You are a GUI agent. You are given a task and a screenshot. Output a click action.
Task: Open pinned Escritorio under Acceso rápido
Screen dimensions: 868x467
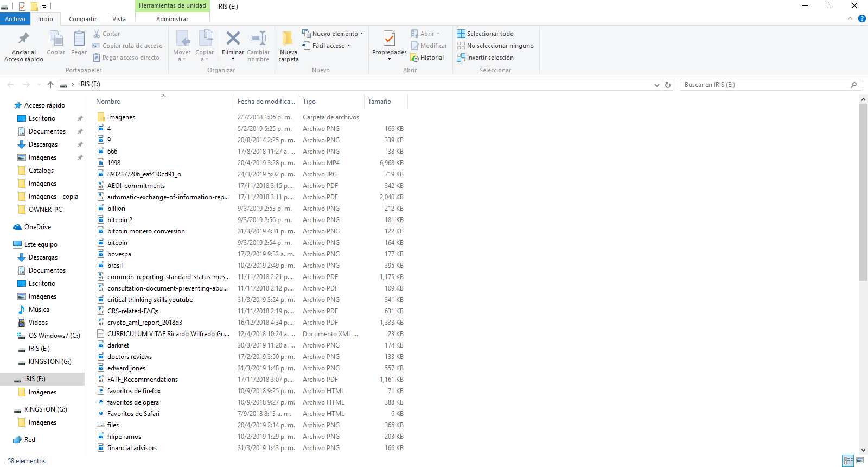[x=42, y=118]
